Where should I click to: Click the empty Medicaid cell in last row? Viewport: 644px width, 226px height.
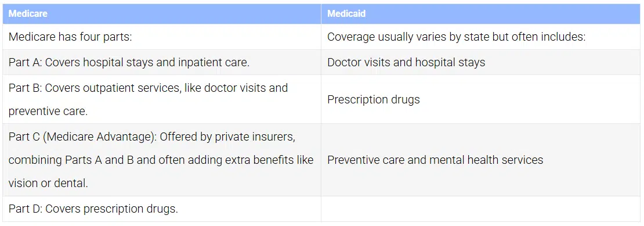(x=481, y=209)
